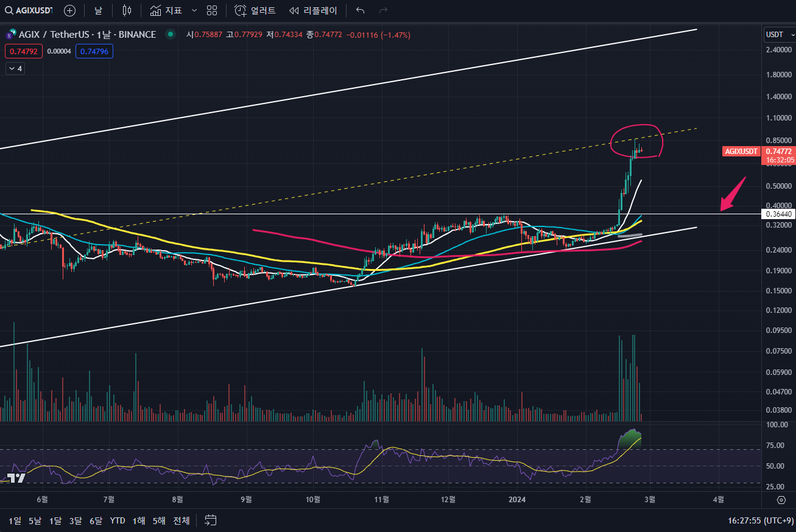Expand the dropdown arrow beside 지표
The height and width of the screenshot is (532, 796).
(x=194, y=10)
